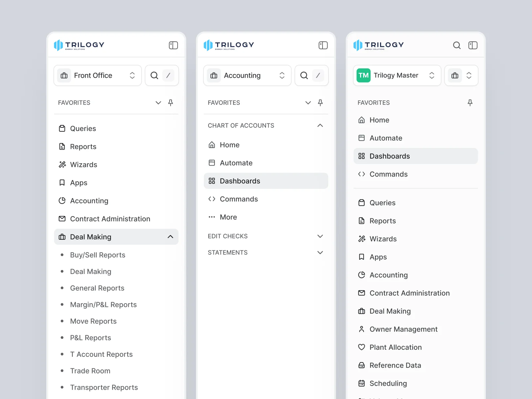Expand Favorites chevron in Front Office panel
532x399 pixels.
point(158,103)
